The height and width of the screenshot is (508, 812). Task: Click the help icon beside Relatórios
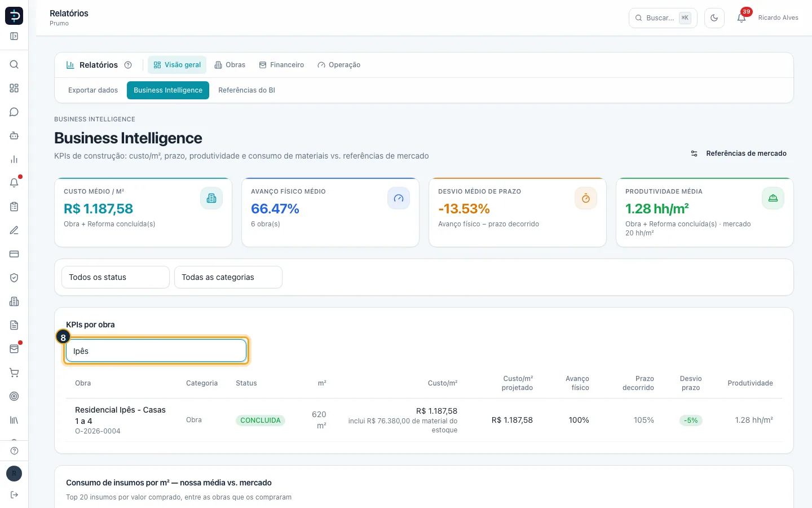point(128,65)
